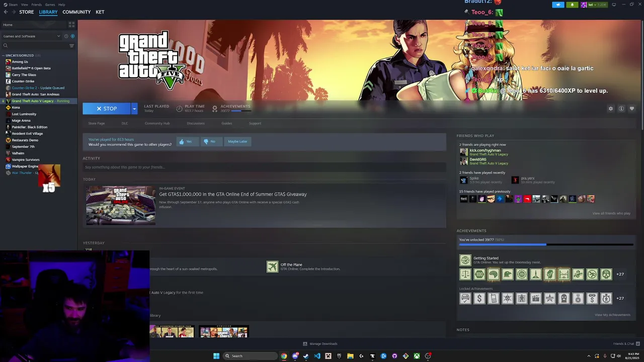Open the Steam notifications bell icon
The height and width of the screenshot is (362, 644).
click(572, 5)
